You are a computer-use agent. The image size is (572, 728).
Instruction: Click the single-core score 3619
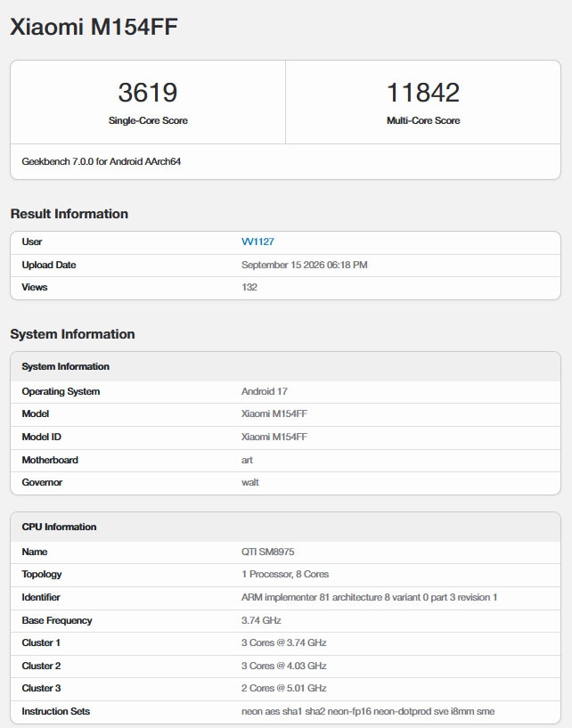coord(148,92)
